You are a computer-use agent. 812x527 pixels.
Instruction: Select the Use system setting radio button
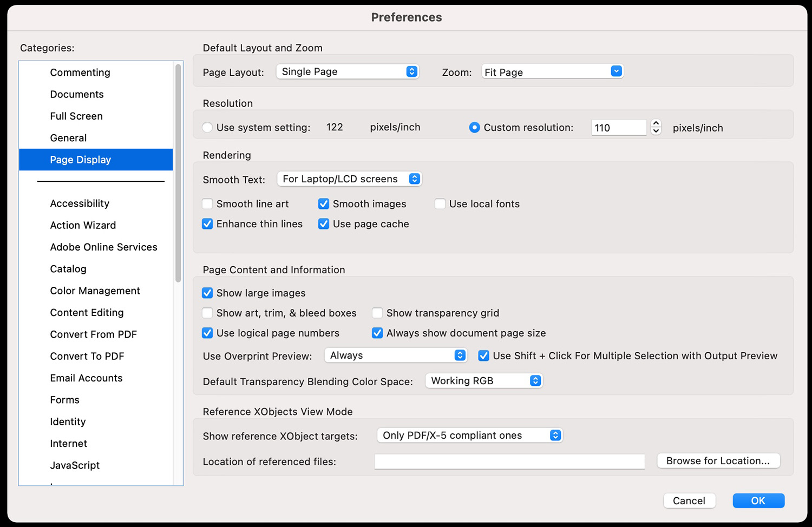tap(207, 128)
